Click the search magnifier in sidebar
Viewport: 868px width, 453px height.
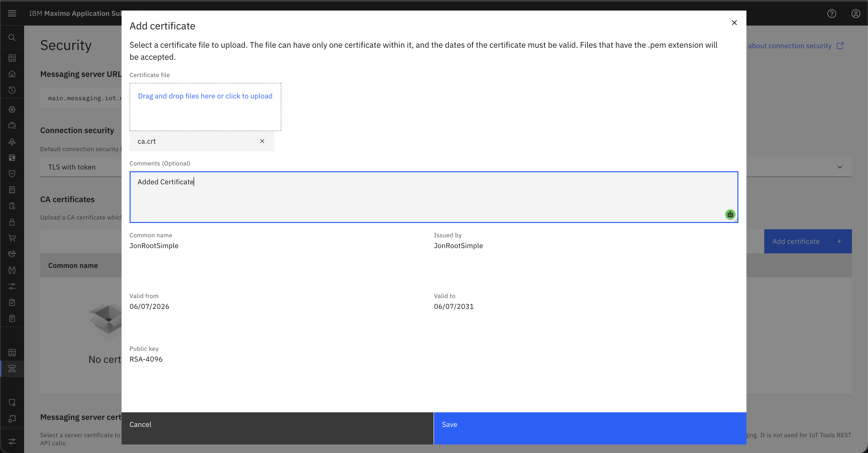click(12, 37)
